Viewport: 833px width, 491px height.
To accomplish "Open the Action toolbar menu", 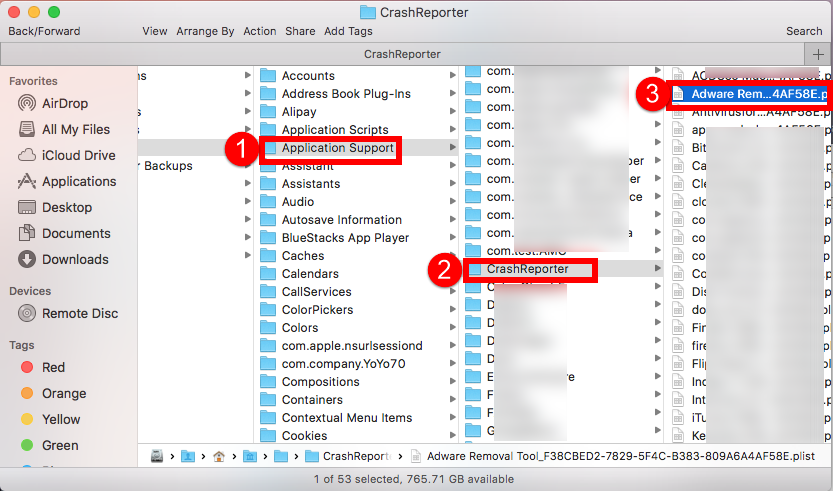I will coord(260,31).
